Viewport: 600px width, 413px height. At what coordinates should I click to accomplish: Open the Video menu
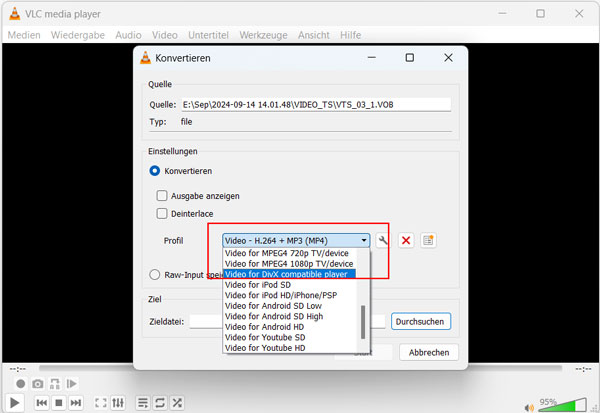pyautogui.click(x=165, y=35)
